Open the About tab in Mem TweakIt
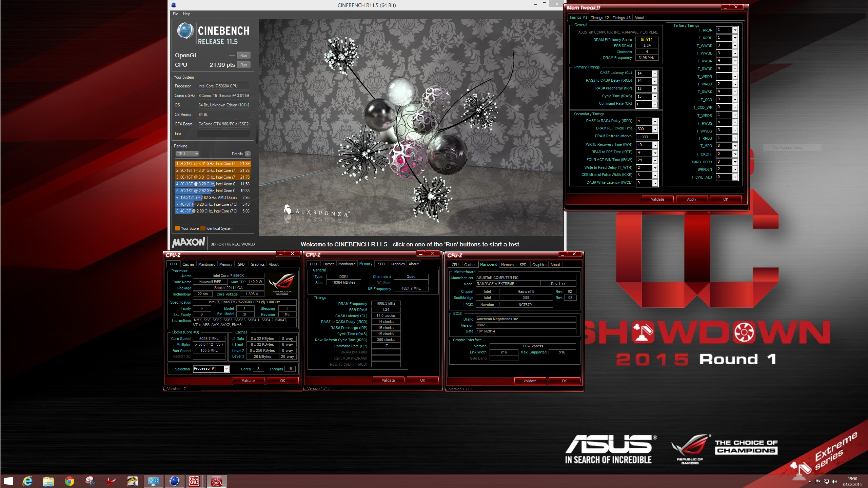This screenshot has width=868, height=488. 639,18
